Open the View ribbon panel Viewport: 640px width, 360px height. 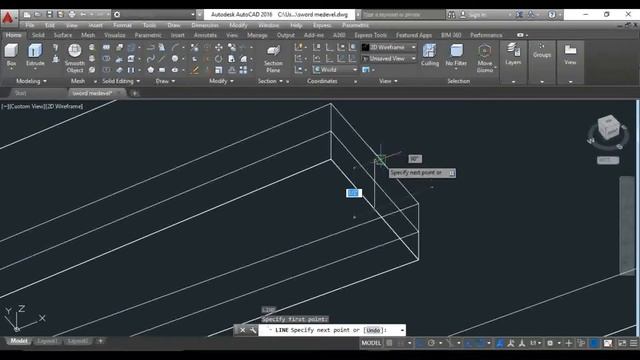(x=570, y=54)
